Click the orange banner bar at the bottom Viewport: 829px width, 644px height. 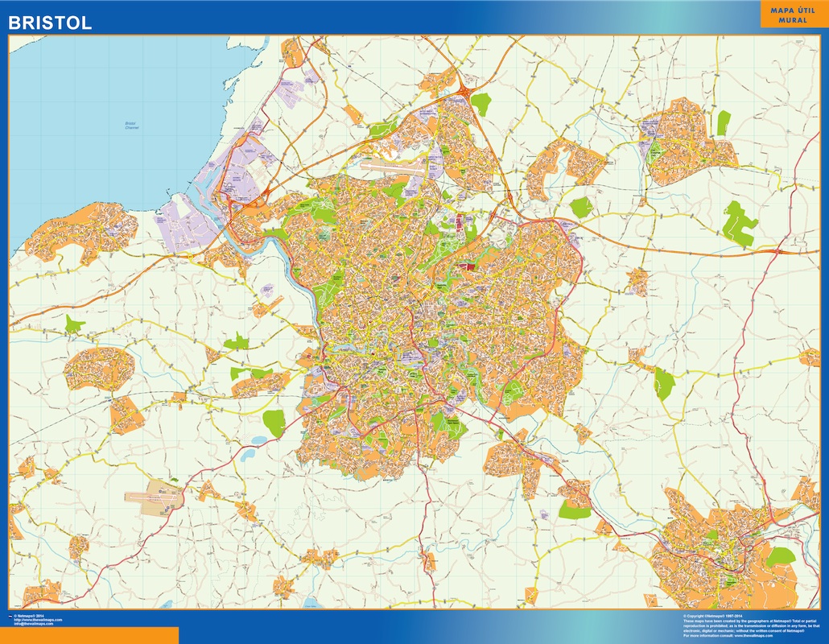coord(89,636)
